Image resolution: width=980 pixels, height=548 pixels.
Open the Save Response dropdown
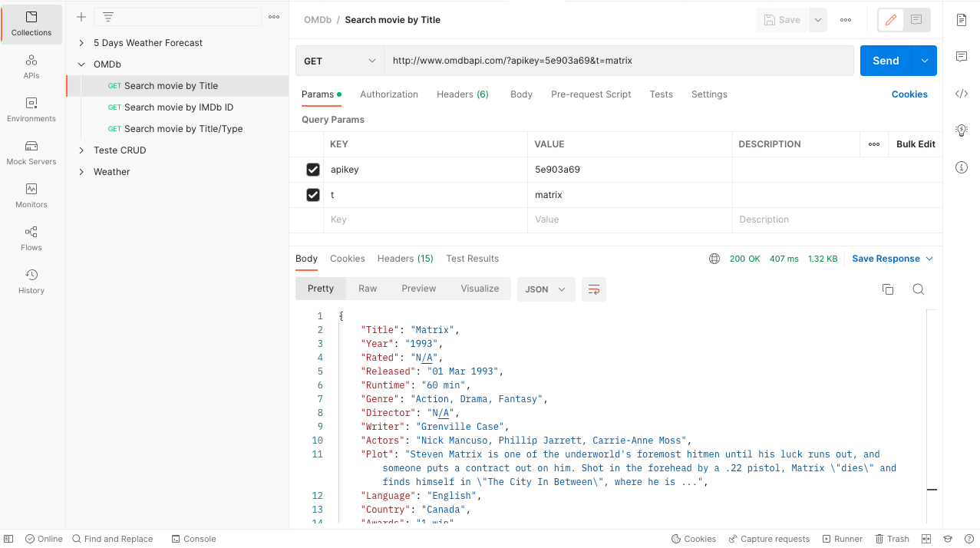click(893, 259)
